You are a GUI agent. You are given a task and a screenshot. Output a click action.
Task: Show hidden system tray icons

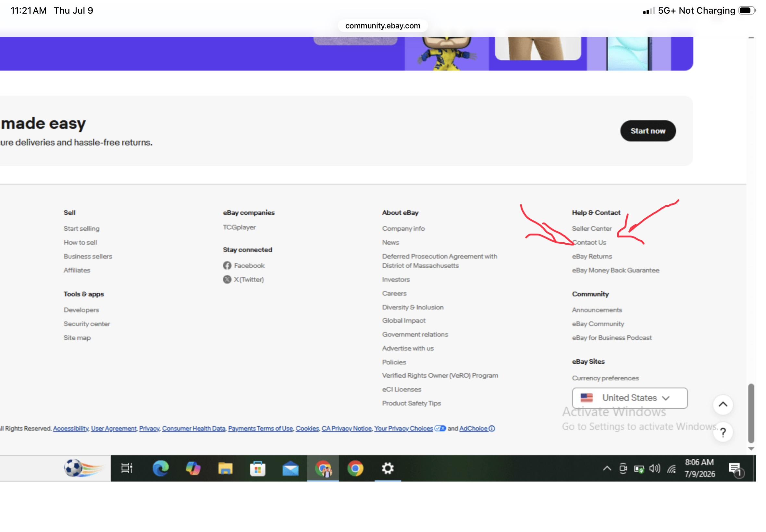(607, 469)
